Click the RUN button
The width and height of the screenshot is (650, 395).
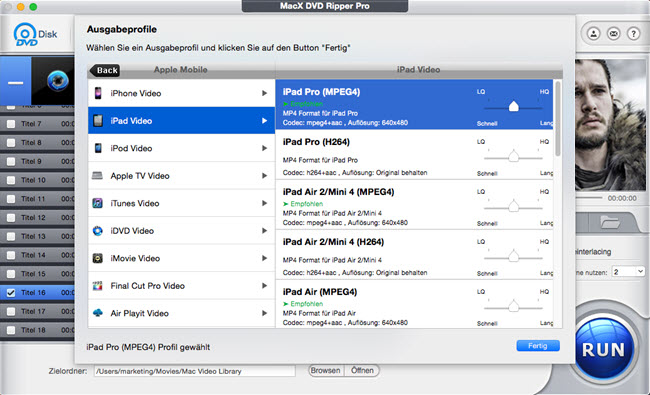coord(603,349)
